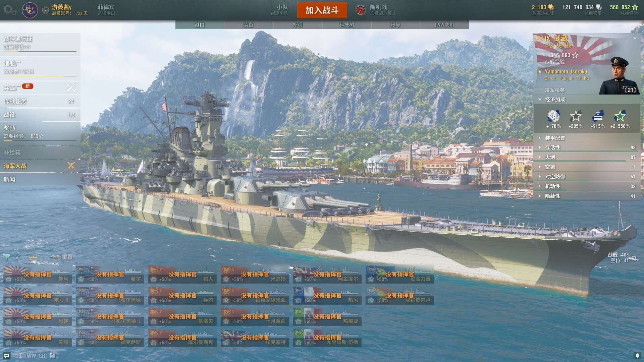644x362 pixels.
Task: Open the chat speech bubble icon
Action: click(7, 356)
